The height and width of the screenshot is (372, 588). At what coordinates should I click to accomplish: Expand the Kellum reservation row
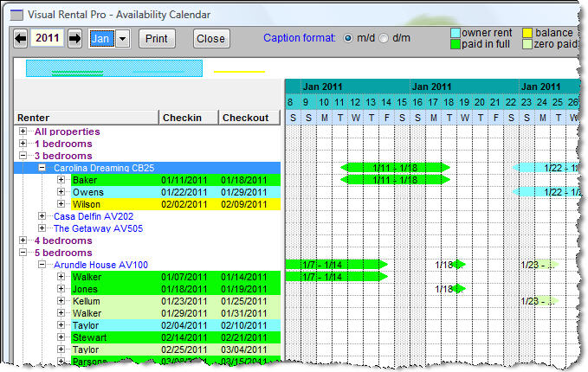click(61, 300)
